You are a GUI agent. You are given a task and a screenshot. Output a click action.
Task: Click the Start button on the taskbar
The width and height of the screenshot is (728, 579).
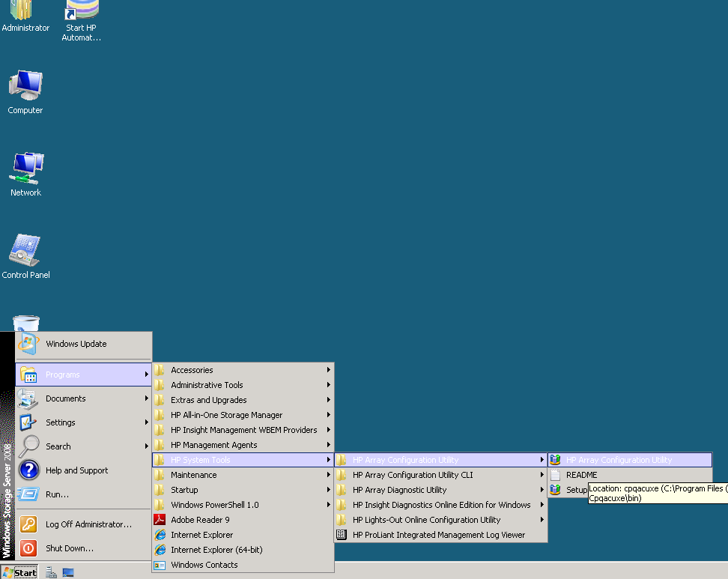click(19, 572)
